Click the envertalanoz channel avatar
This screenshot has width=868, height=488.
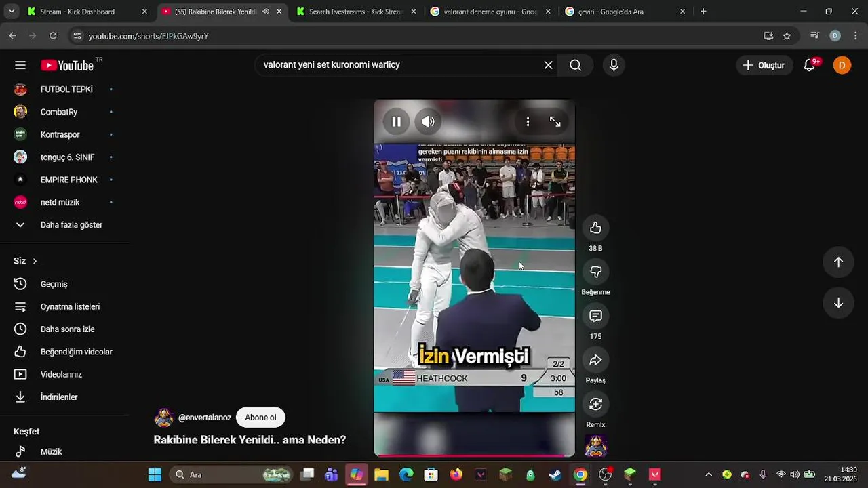click(x=163, y=418)
